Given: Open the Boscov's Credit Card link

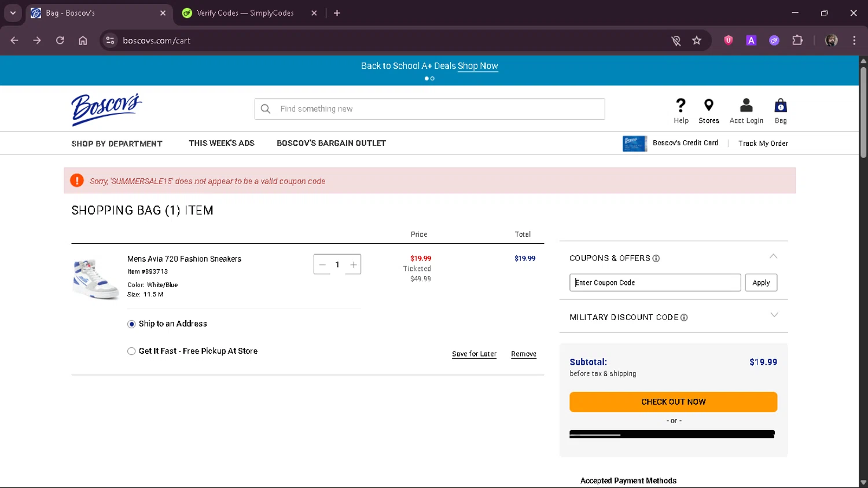Looking at the screenshot, I should (x=685, y=143).
